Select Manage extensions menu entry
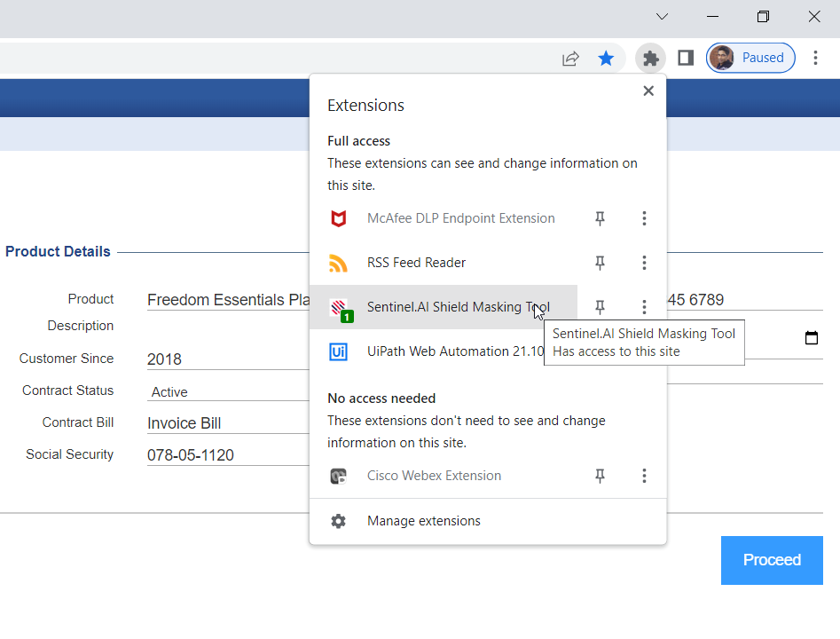The image size is (840, 639). point(423,521)
